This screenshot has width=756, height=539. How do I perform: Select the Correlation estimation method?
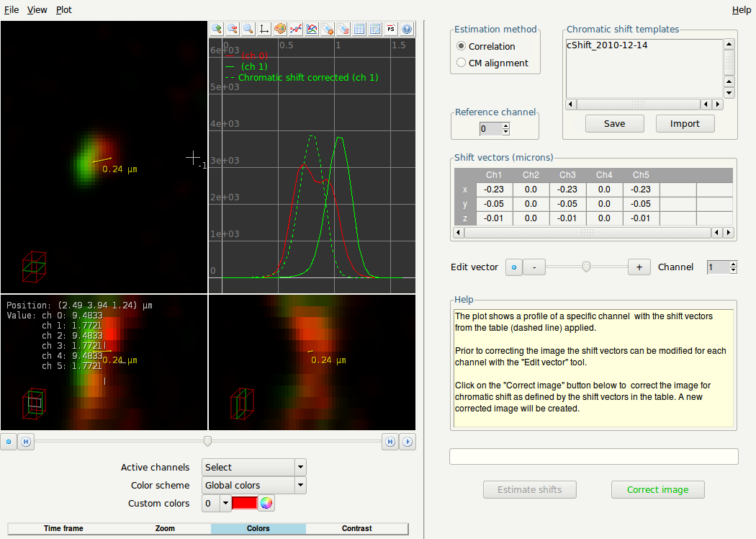coord(462,46)
